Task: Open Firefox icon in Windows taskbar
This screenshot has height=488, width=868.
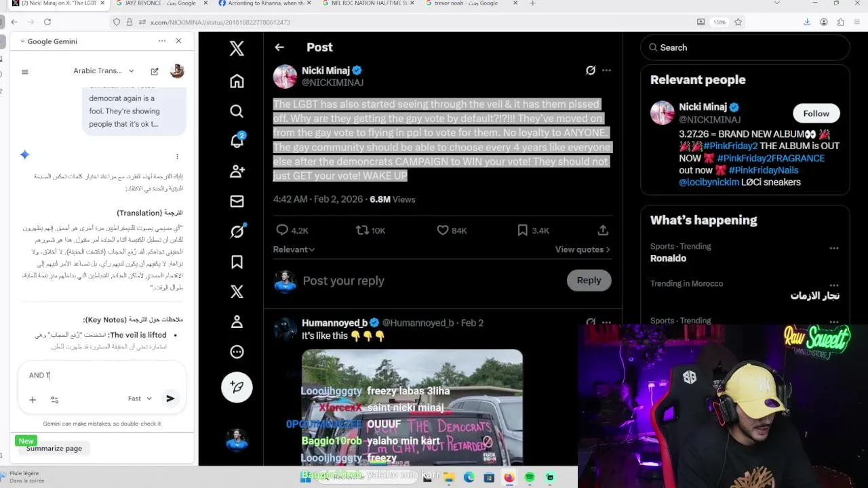Action: (509, 477)
